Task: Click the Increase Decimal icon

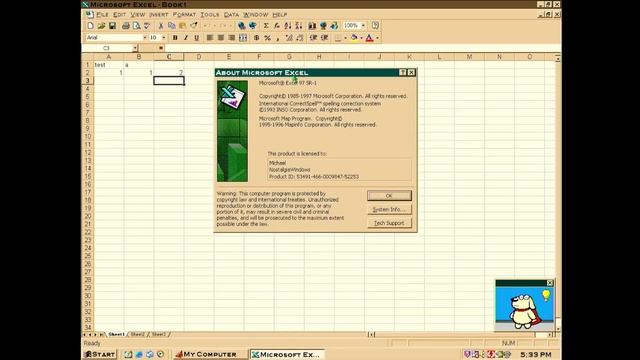Action: pyautogui.click(x=289, y=38)
